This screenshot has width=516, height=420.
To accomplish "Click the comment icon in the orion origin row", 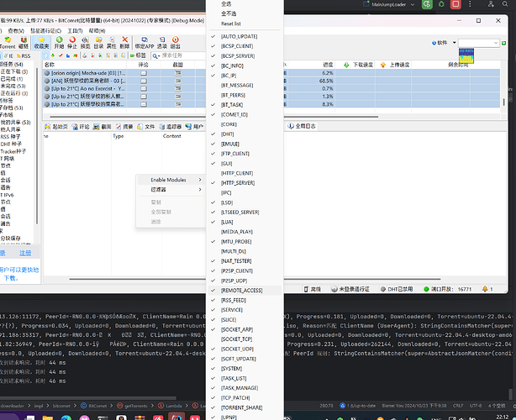I will [144, 73].
